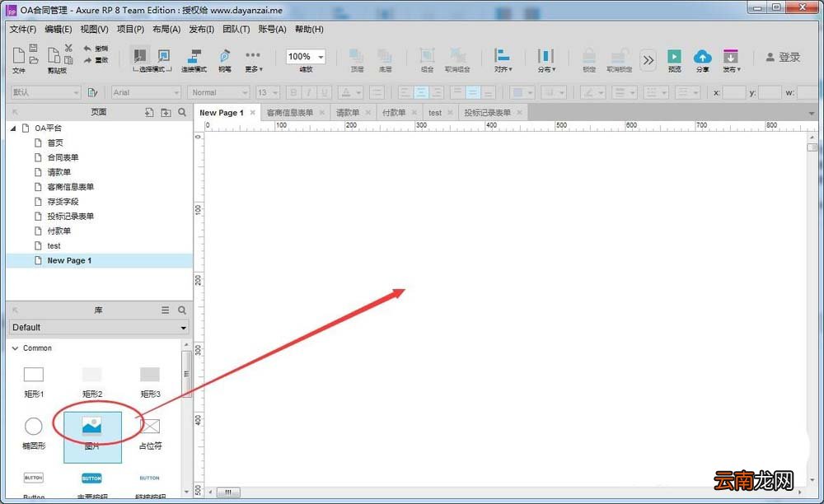Click the preview play icon 预览
Image resolution: width=824 pixels, height=504 pixels.
tap(674, 60)
